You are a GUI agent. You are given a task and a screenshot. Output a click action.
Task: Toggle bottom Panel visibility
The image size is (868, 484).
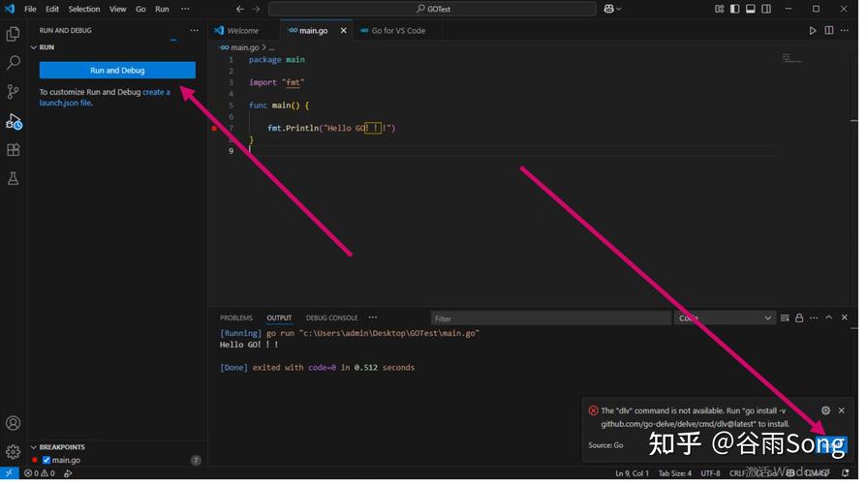coord(750,9)
